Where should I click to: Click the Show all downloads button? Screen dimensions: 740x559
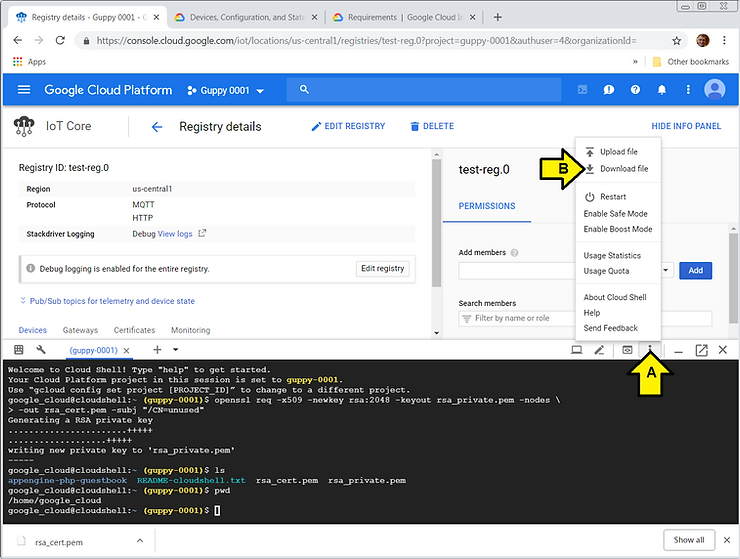(x=688, y=540)
